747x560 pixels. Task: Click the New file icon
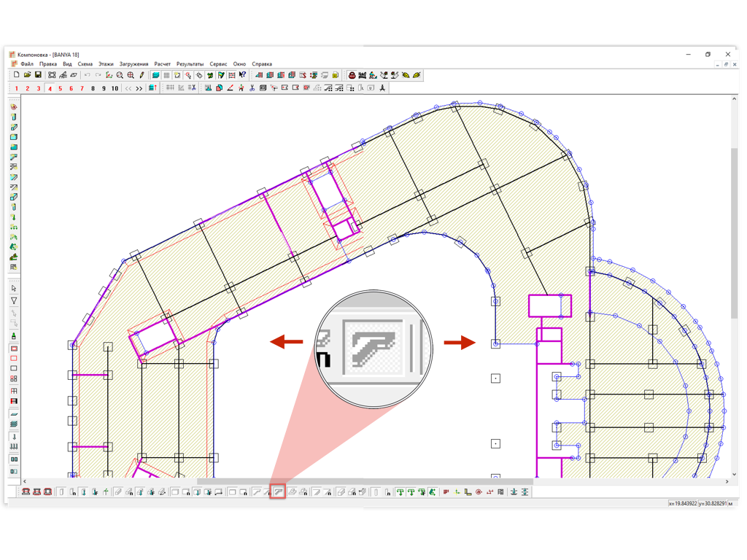coord(16,75)
